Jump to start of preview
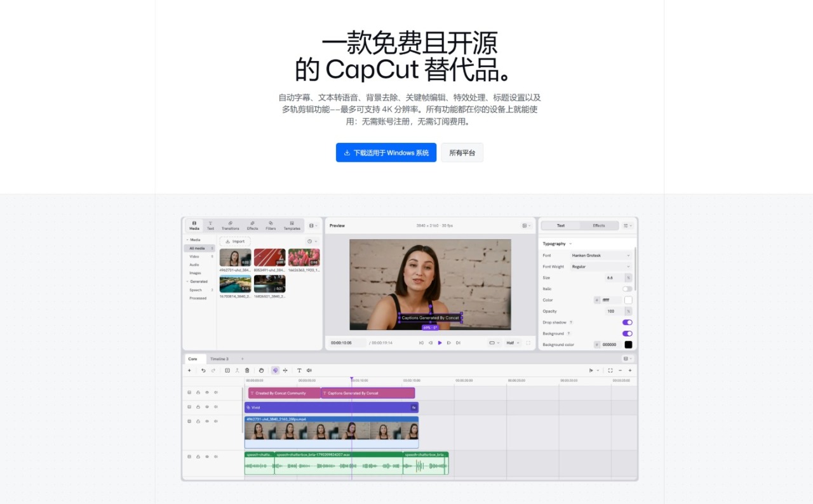 [x=421, y=343]
